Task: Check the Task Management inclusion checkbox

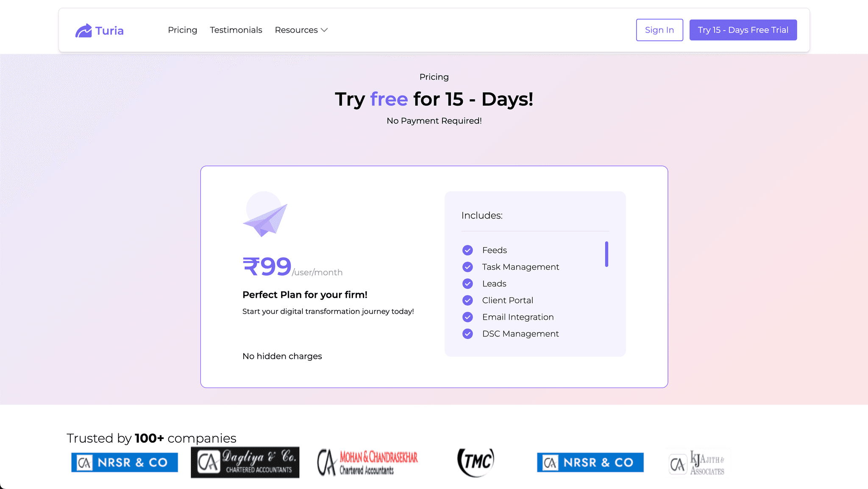Action: 467,267
